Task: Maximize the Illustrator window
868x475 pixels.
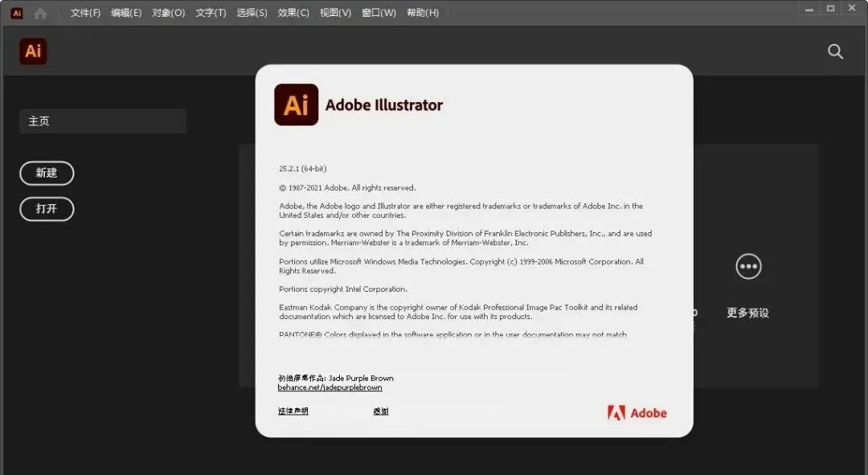Action: pyautogui.click(x=830, y=9)
